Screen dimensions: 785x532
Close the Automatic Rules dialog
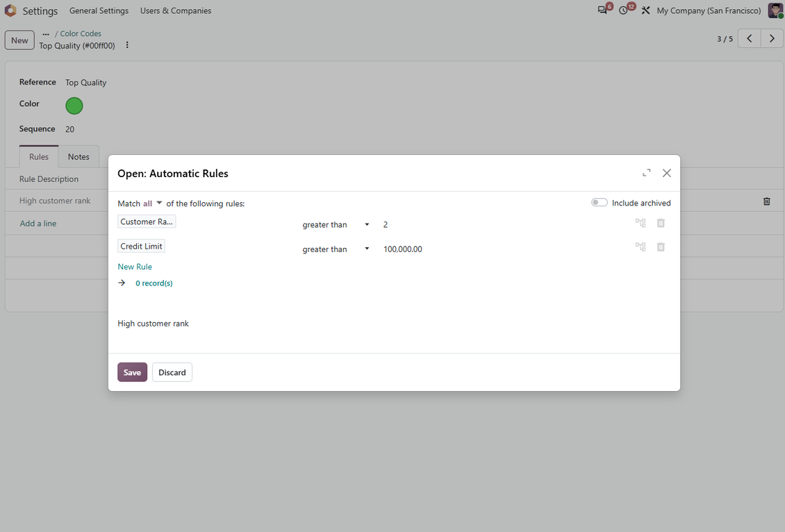[x=667, y=173]
